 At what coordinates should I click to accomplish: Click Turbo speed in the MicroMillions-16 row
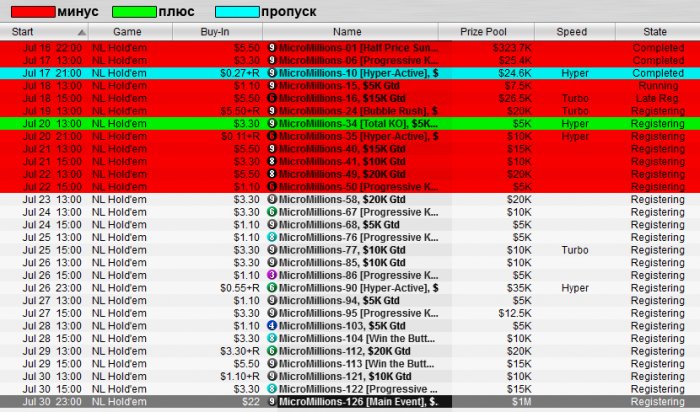tap(575, 98)
